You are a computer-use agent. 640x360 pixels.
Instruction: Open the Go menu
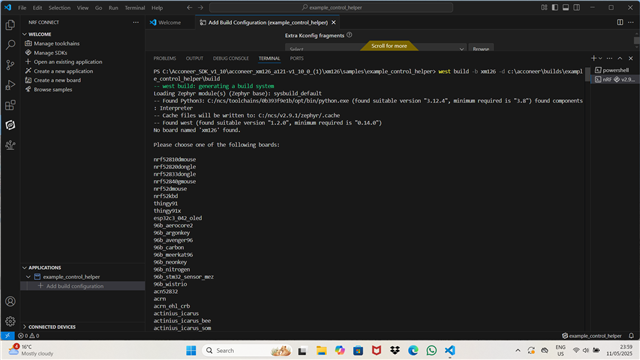[x=98, y=8]
